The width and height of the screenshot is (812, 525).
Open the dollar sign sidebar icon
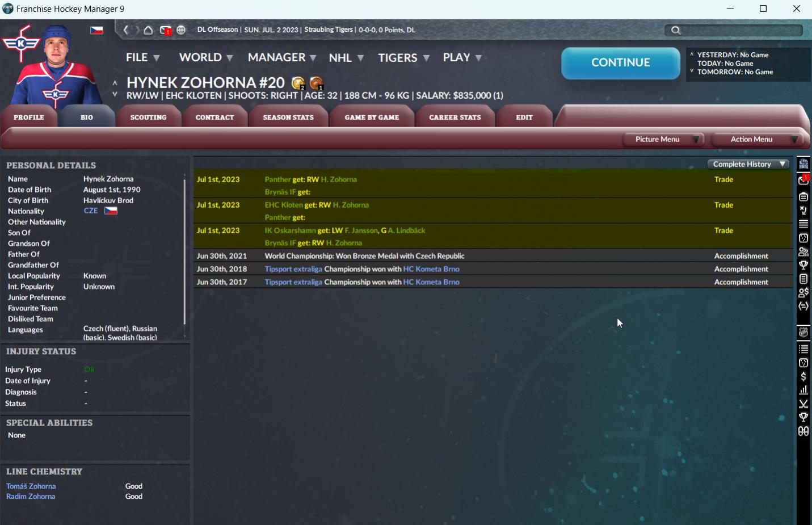tap(803, 376)
